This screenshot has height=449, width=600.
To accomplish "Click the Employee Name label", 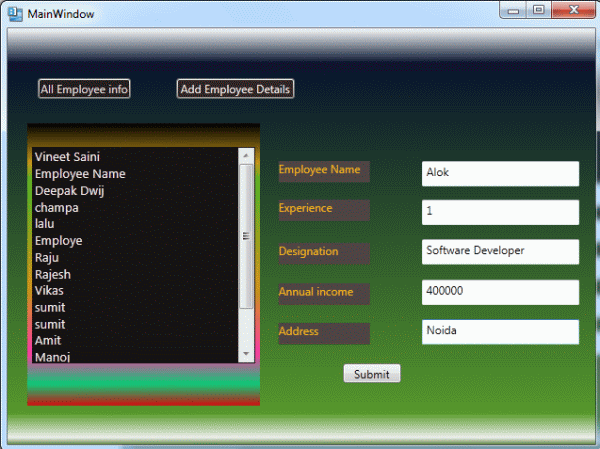I will [x=324, y=171].
